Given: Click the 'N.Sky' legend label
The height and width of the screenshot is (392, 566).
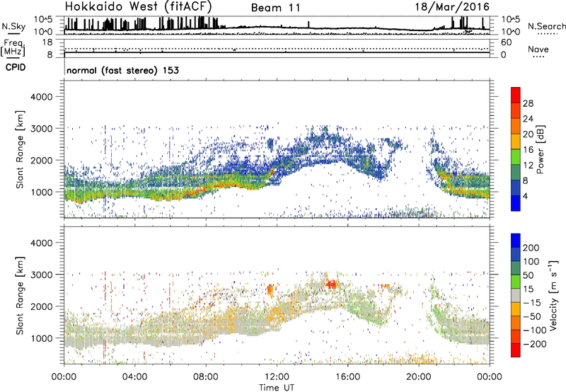Looking at the screenshot, I should [13, 26].
